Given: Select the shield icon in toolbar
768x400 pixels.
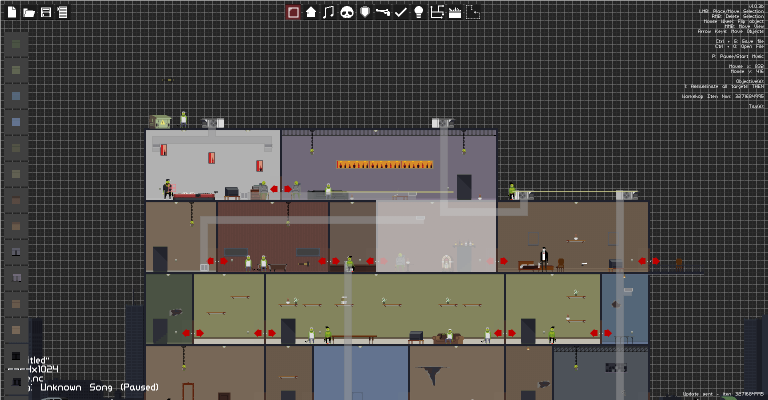Looking at the screenshot, I should click(x=365, y=12).
